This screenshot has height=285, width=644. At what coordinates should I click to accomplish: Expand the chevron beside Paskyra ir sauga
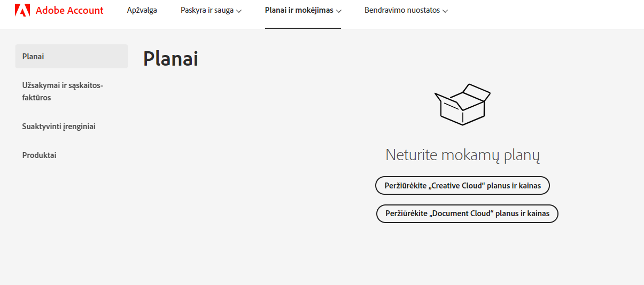(x=239, y=11)
